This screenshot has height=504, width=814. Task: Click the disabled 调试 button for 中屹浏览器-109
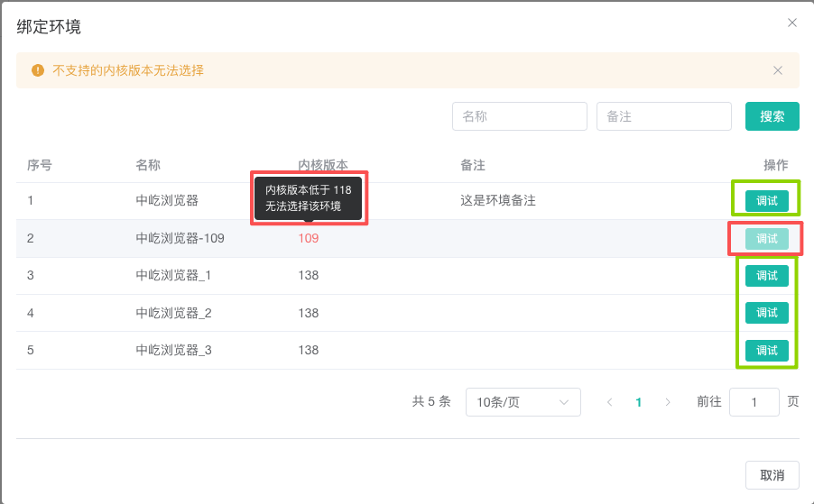[x=767, y=239]
